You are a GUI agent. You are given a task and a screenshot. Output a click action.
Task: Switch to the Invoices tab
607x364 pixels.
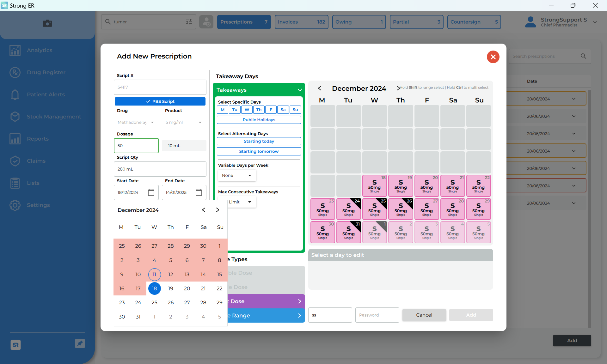pyautogui.click(x=301, y=22)
